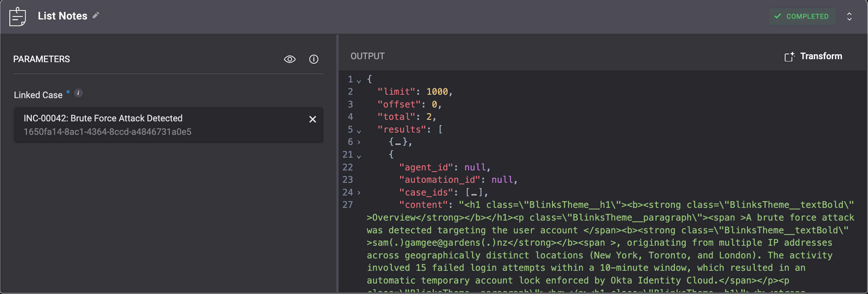Click the "offset": 0 line
The image size is (868, 294).
click(x=409, y=104)
